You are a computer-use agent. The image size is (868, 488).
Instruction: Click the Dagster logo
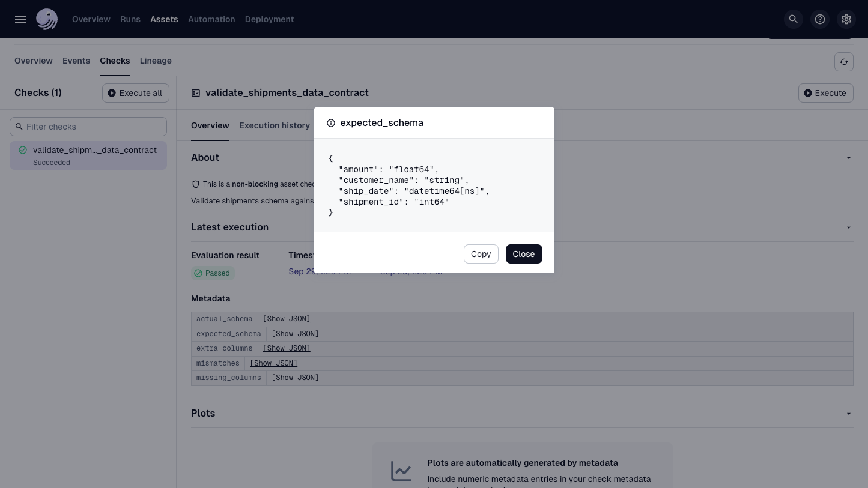pos(47,19)
